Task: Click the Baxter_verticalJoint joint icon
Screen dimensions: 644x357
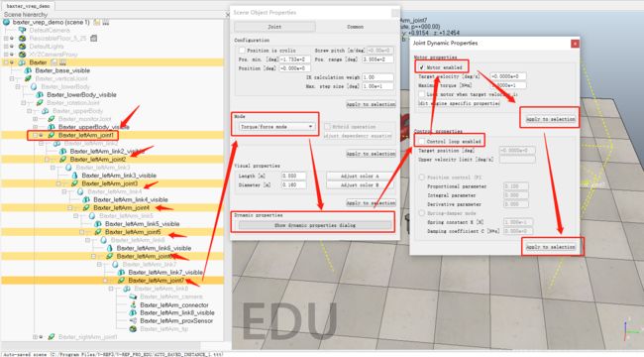Action: point(28,78)
